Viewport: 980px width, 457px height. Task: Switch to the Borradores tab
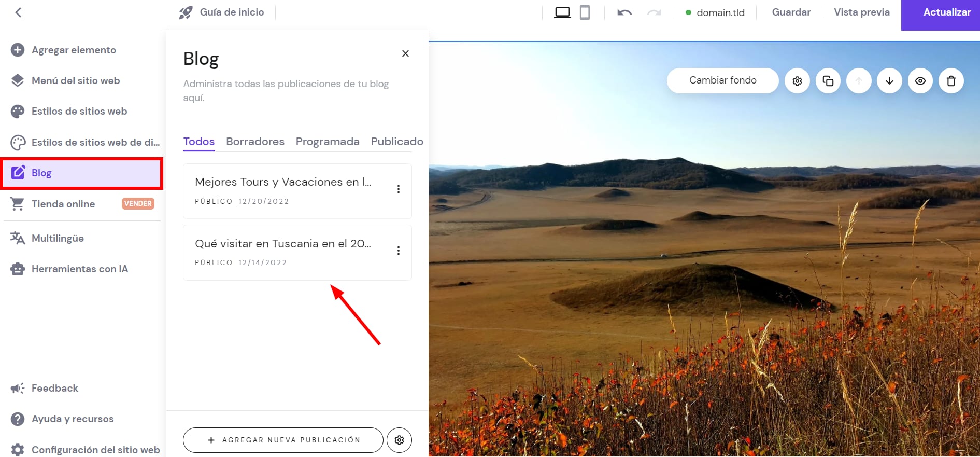point(255,142)
